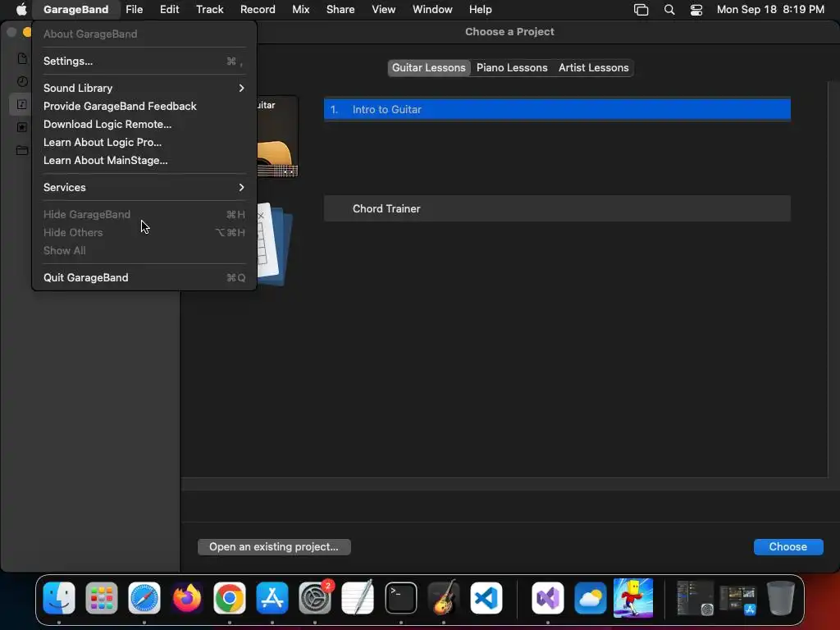Open App Store from the Dock
840x630 pixels.
point(272,597)
